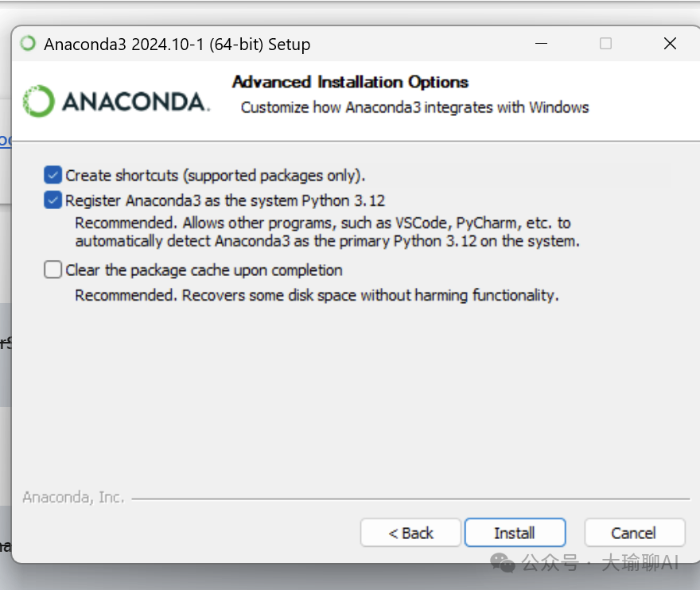
Task: Go back with the Back button
Action: 410,533
